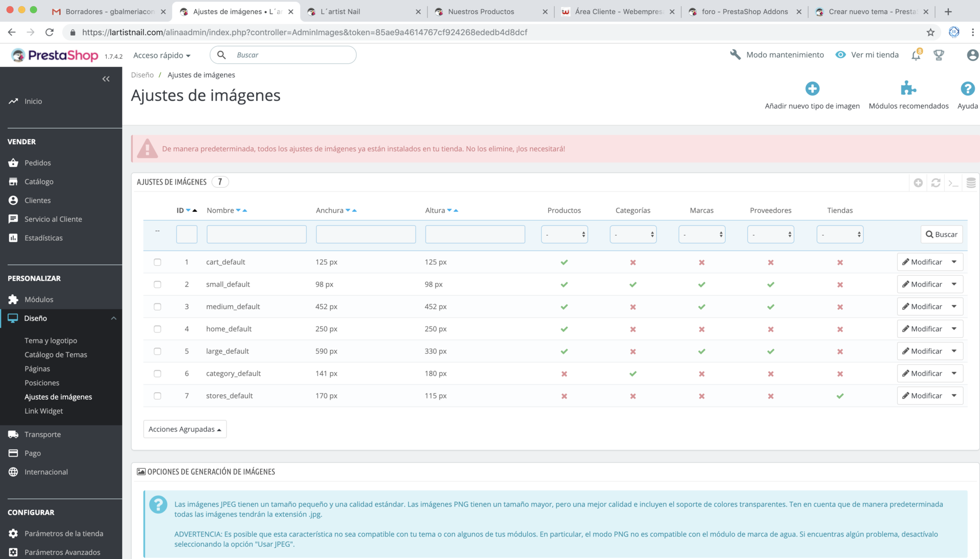Screen dimensions: 980x559
Task: Open Ver mi tienda link
Action: tap(867, 55)
